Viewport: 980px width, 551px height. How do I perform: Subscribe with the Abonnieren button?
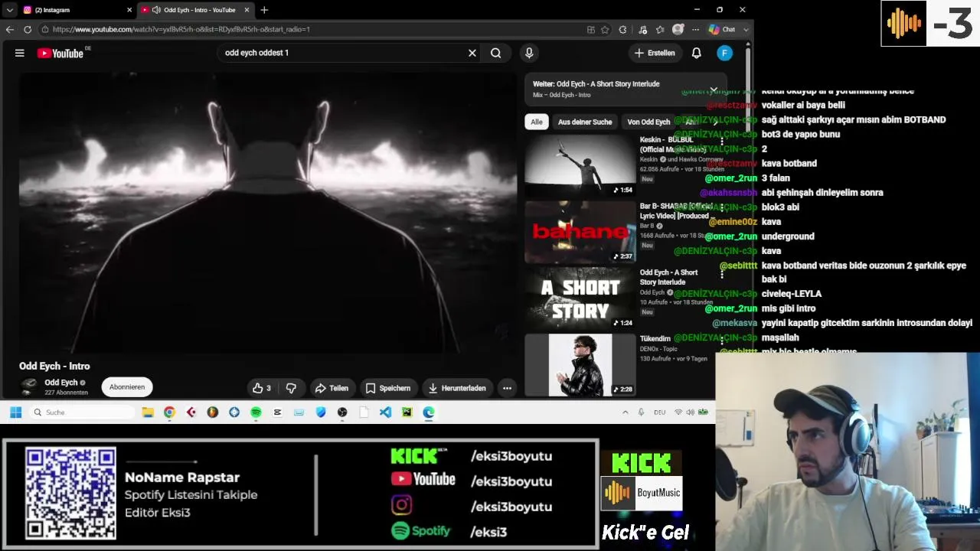127,387
